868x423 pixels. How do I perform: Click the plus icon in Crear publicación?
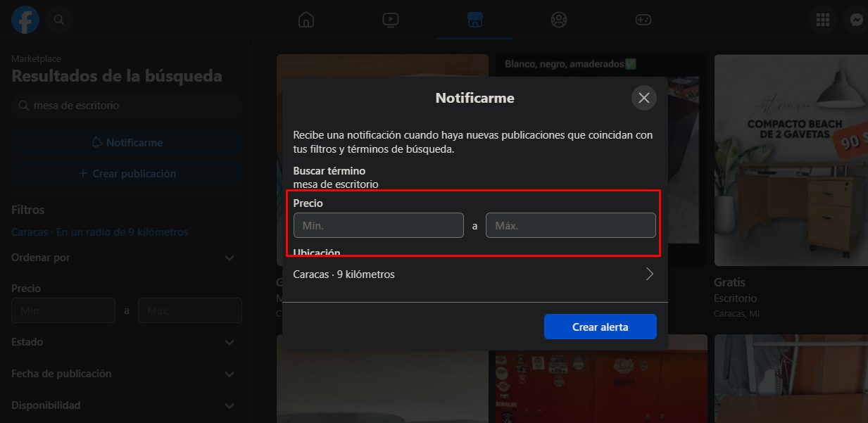pyautogui.click(x=83, y=173)
